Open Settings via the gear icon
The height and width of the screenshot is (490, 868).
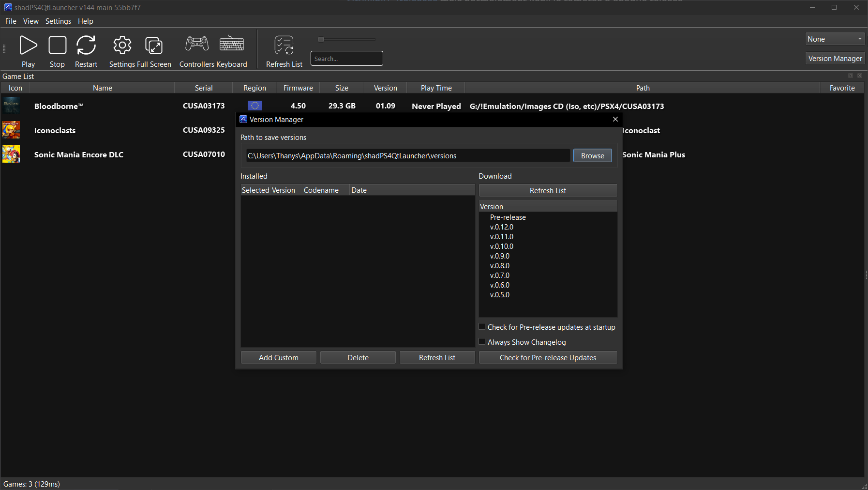(x=122, y=46)
